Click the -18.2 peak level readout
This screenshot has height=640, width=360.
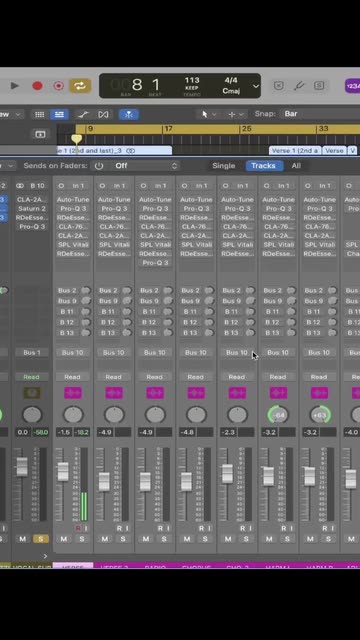(x=82, y=432)
